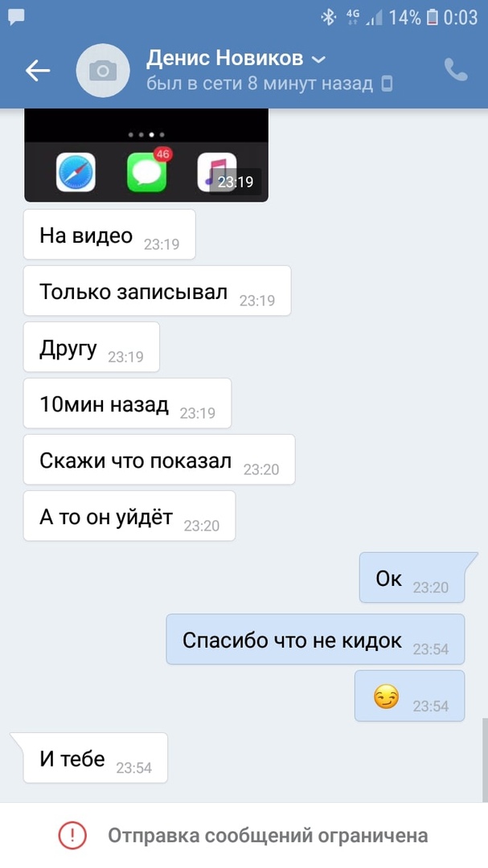Image resolution: width=488 pixels, height=868 pixels.
Task: Tap the Bluetooth status icon
Action: click(329, 17)
